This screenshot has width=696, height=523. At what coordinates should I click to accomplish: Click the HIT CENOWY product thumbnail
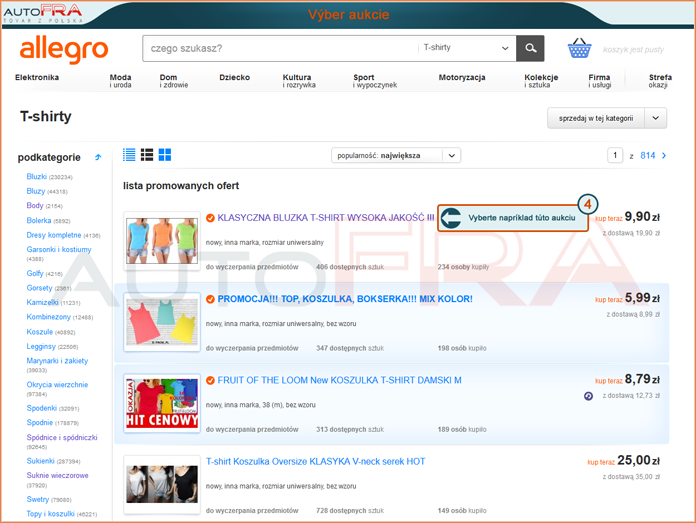pos(162,403)
